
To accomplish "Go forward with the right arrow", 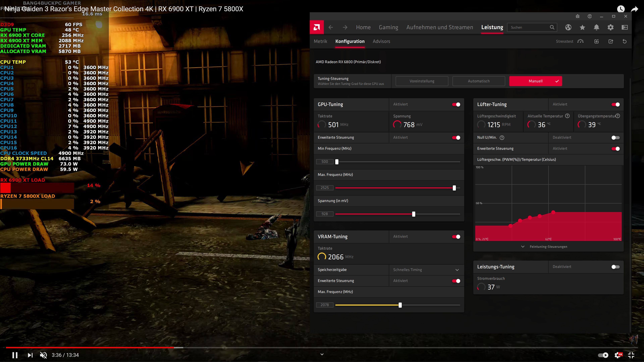I will point(345,27).
